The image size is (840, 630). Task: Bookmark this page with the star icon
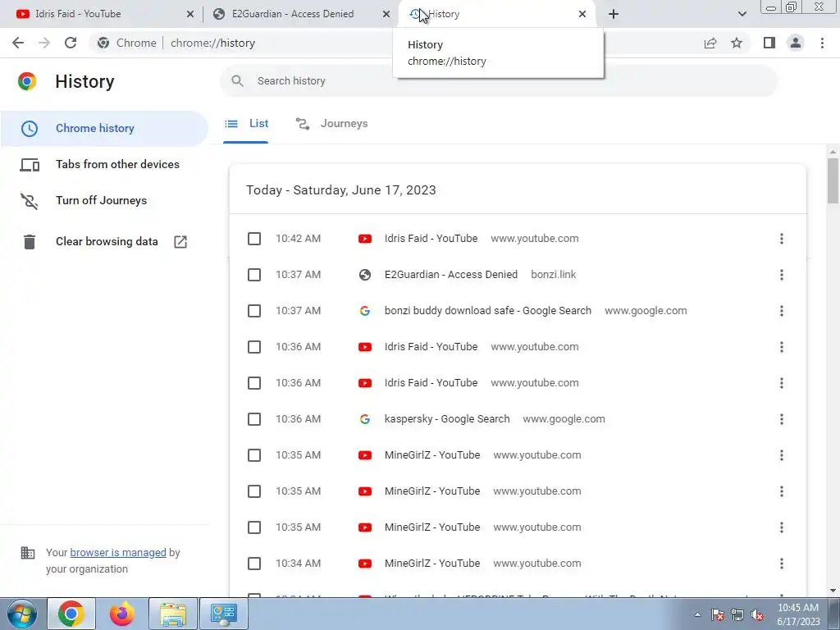pos(737,43)
